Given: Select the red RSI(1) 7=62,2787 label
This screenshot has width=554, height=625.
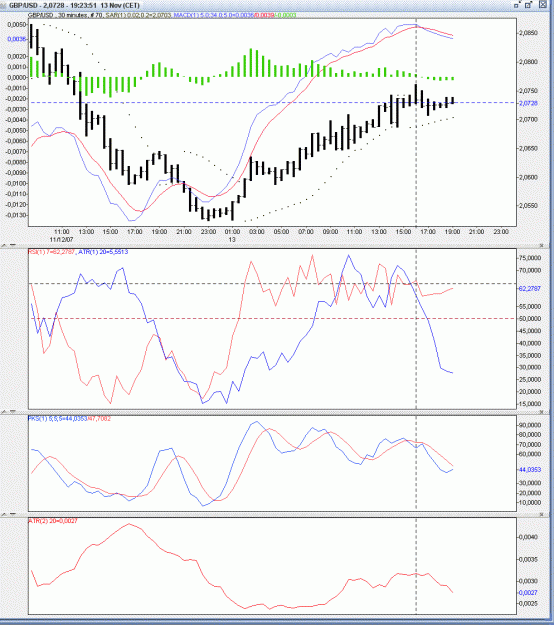Looking at the screenshot, I should click(x=51, y=252).
